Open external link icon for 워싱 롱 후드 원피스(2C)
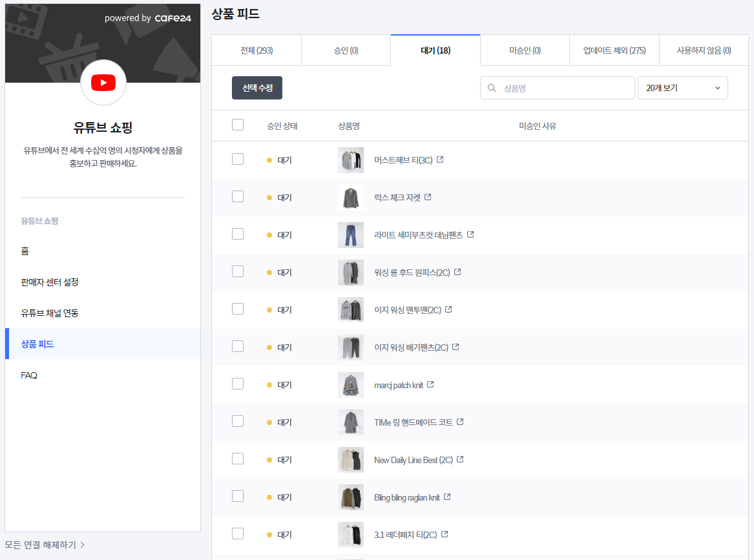 coord(457,272)
